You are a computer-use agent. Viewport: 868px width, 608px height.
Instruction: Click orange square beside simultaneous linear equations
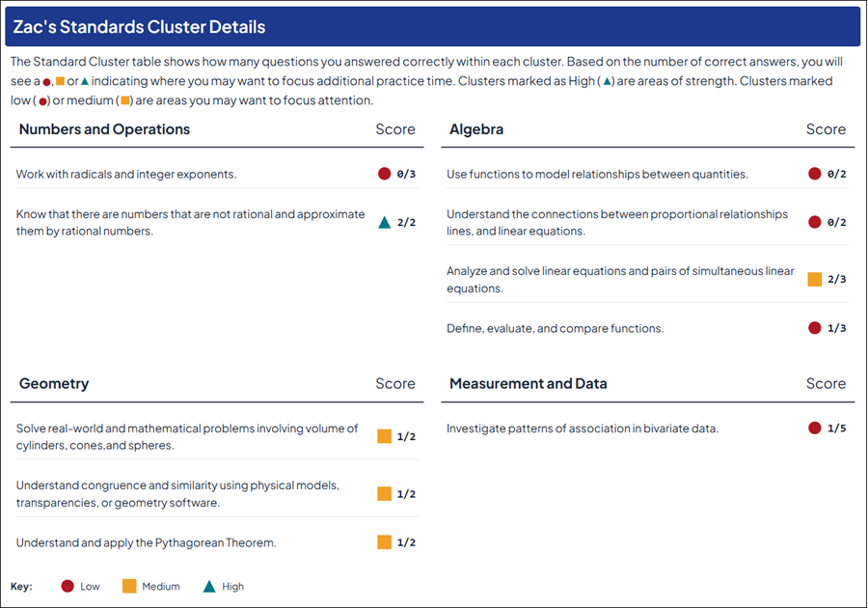[x=815, y=280]
